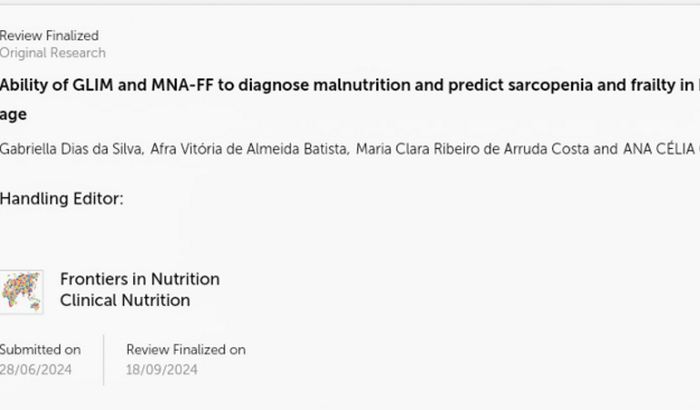The image size is (700, 410).
Task: Click the finalized date 18/09/2024
Action: click(x=162, y=370)
